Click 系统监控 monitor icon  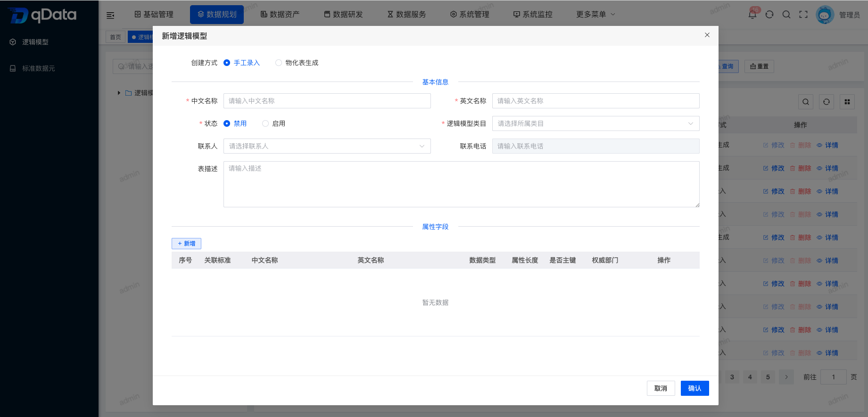coord(517,14)
